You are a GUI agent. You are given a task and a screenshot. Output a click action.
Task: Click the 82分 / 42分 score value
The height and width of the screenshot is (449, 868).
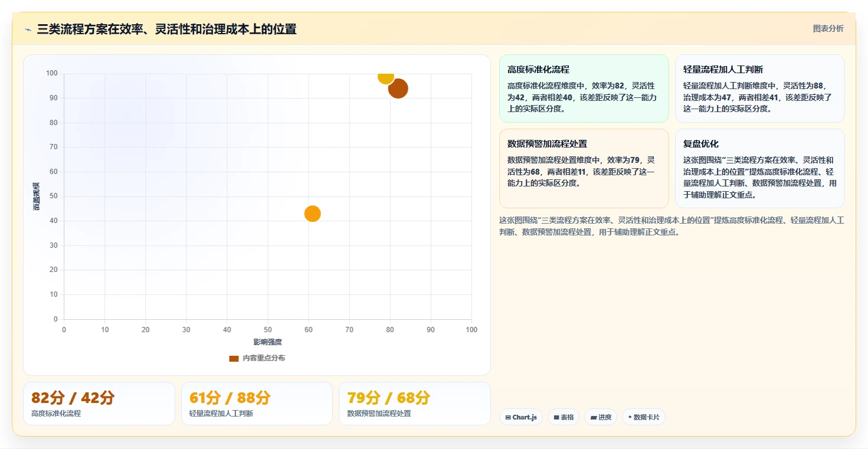tap(73, 398)
